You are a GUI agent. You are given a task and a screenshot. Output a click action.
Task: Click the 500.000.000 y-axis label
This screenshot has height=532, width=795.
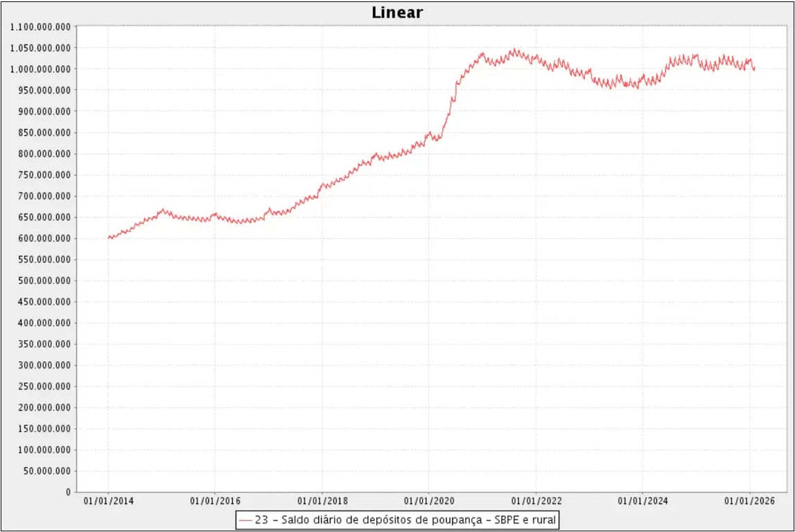tap(44, 281)
